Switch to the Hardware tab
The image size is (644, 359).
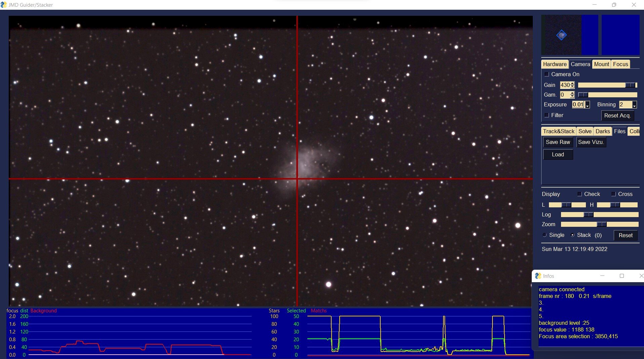click(555, 64)
